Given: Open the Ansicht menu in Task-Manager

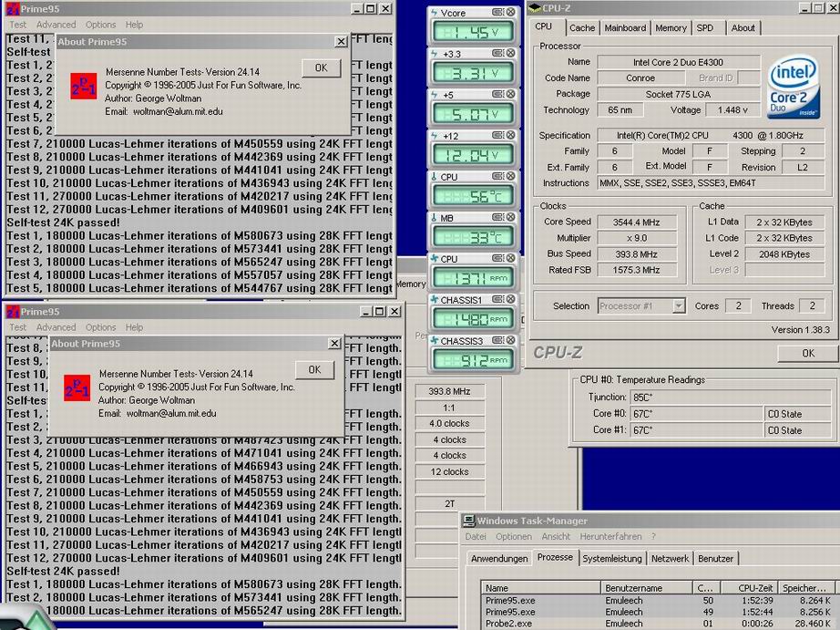Looking at the screenshot, I should click(x=556, y=536).
